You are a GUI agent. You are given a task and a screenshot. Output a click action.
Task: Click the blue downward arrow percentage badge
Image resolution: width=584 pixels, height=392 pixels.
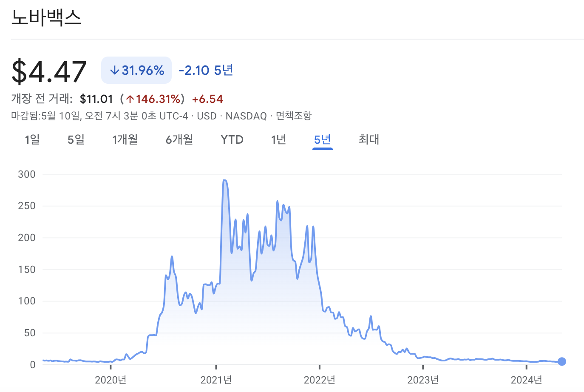coord(136,70)
